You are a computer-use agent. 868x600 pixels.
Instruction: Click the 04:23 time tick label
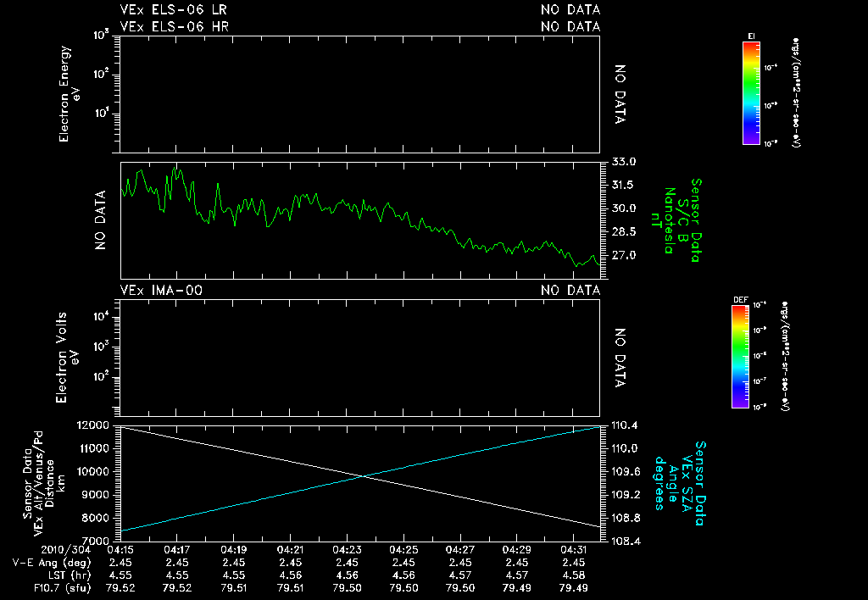coord(347,550)
